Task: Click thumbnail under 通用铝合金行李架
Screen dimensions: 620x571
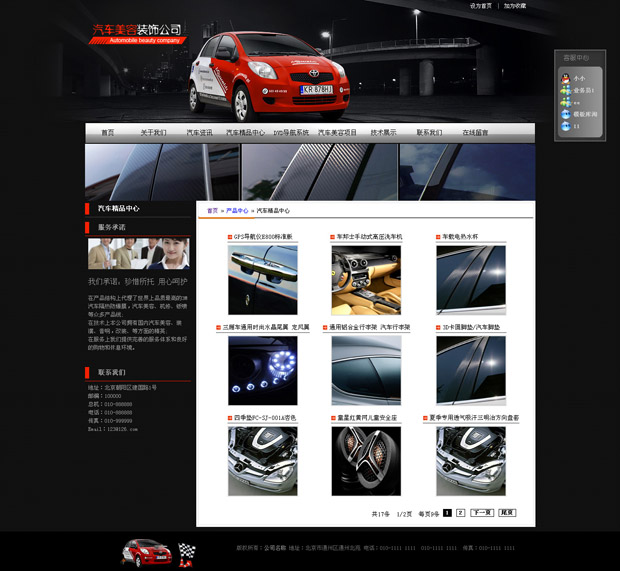Action: pyautogui.click(x=366, y=371)
